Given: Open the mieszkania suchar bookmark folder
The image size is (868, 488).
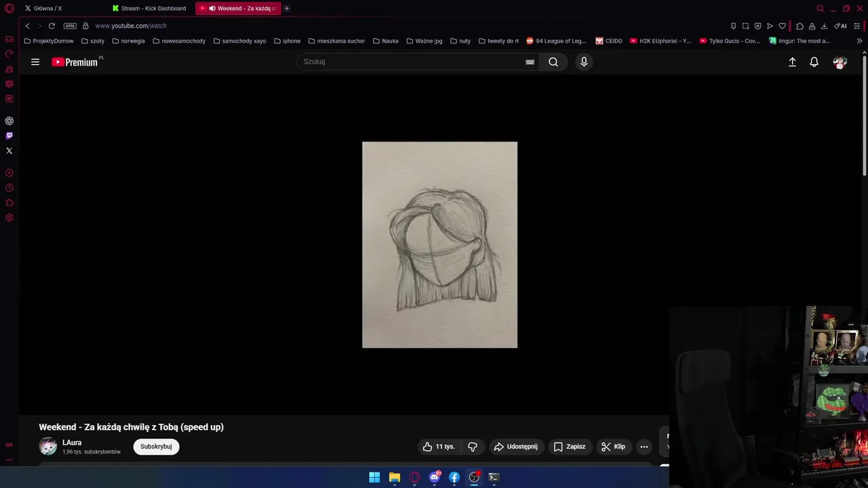Looking at the screenshot, I should (336, 41).
